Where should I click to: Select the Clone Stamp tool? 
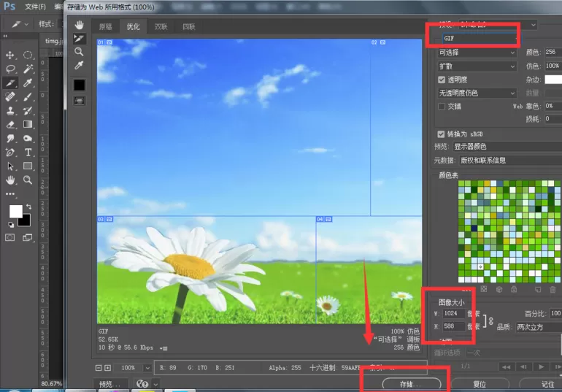[x=10, y=111]
